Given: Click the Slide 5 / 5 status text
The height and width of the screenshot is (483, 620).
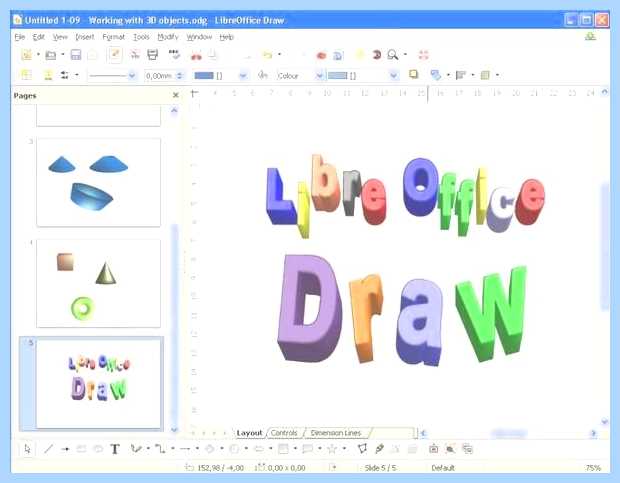Looking at the screenshot, I should (x=380, y=468).
